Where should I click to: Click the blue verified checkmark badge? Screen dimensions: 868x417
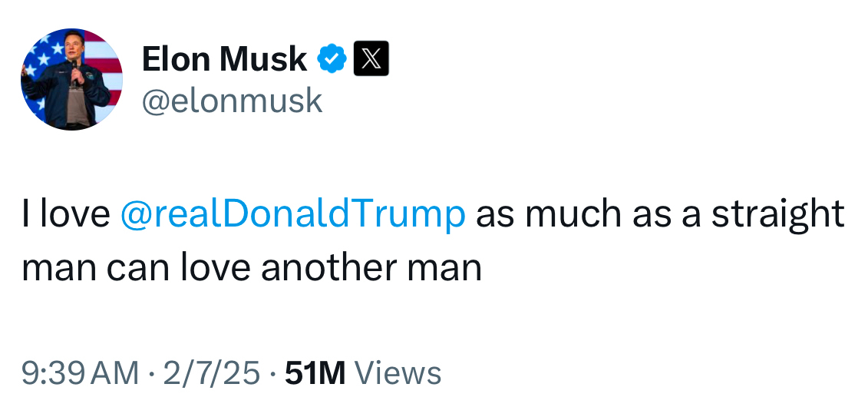(x=332, y=59)
